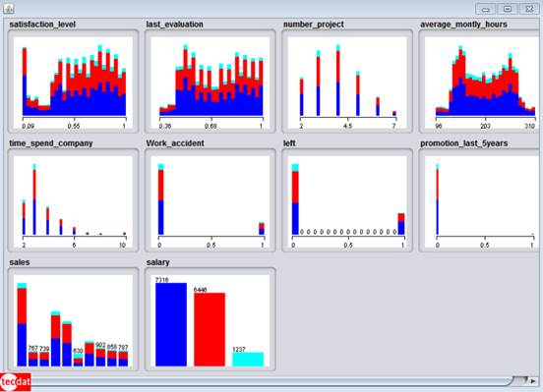
Task: Click the cyan salary bar labeled 1237
Action: click(248, 360)
